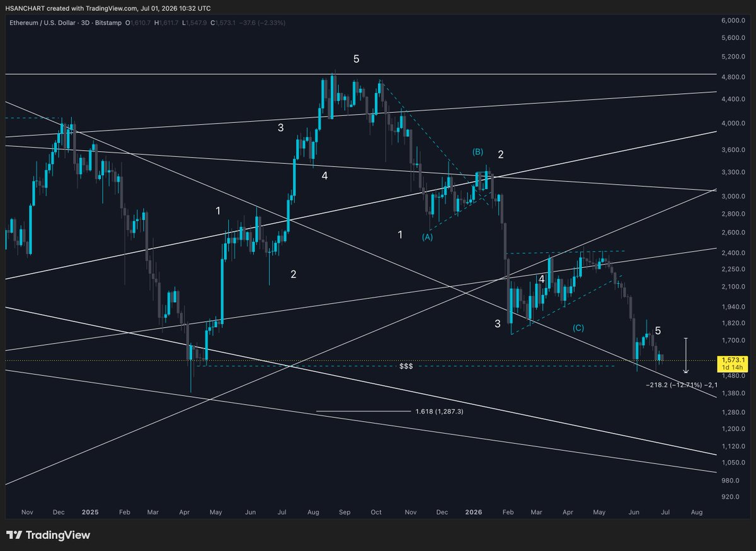Click the Oct label on time axis

point(376,513)
